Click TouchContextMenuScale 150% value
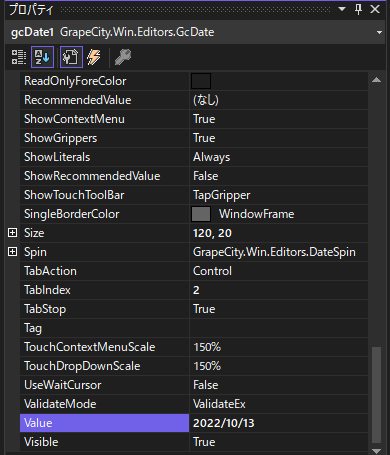 (x=207, y=347)
